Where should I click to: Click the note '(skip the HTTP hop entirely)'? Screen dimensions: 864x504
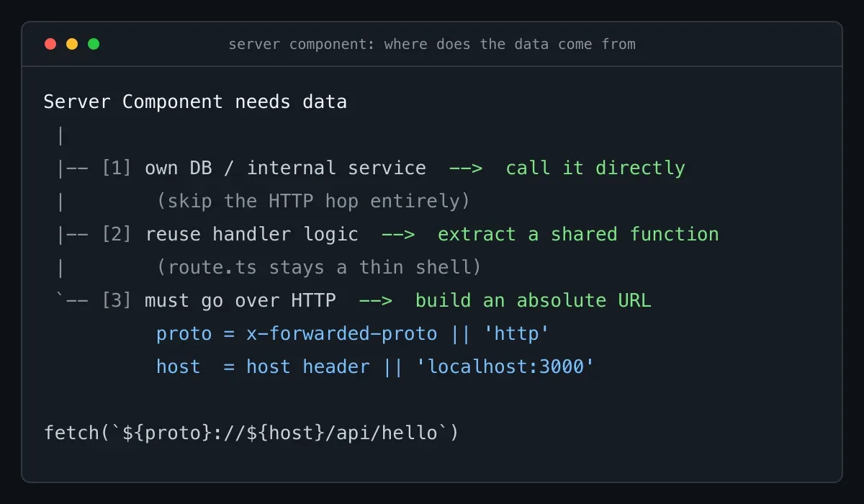pyautogui.click(x=313, y=201)
